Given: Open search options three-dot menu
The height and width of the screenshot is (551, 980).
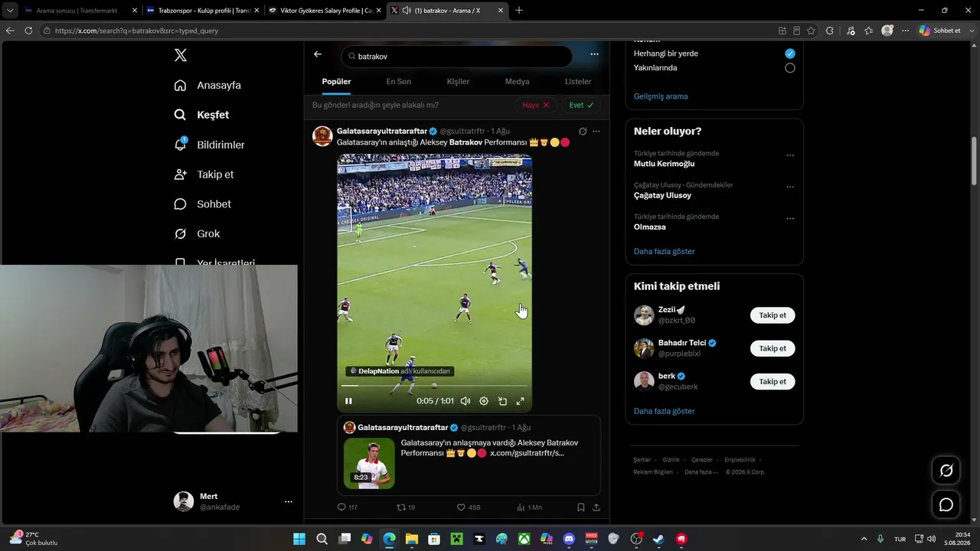Looking at the screenshot, I should click(594, 54).
